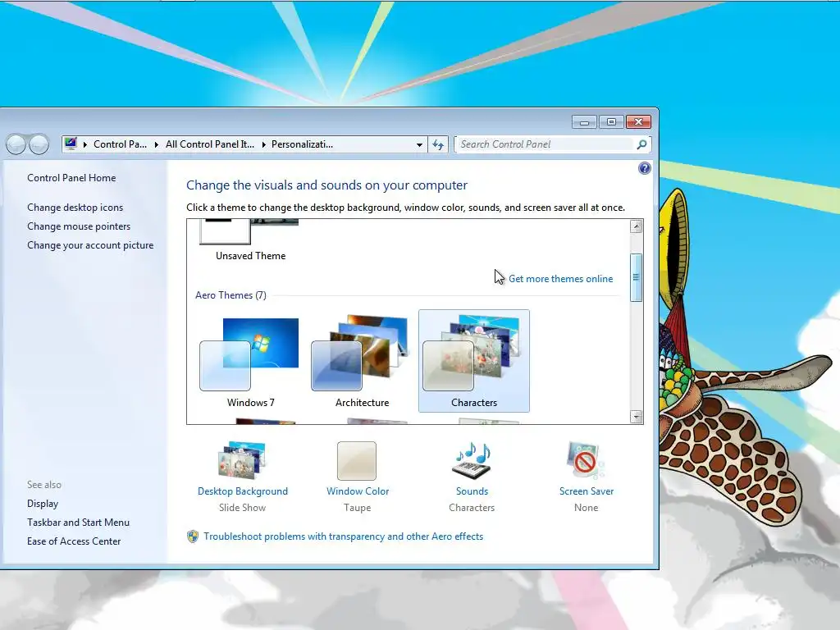Image resolution: width=840 pixels, height=630 pixels.
Task: Expand breadcrumb arrow before Control Pa...
Action: click(85, 144)
